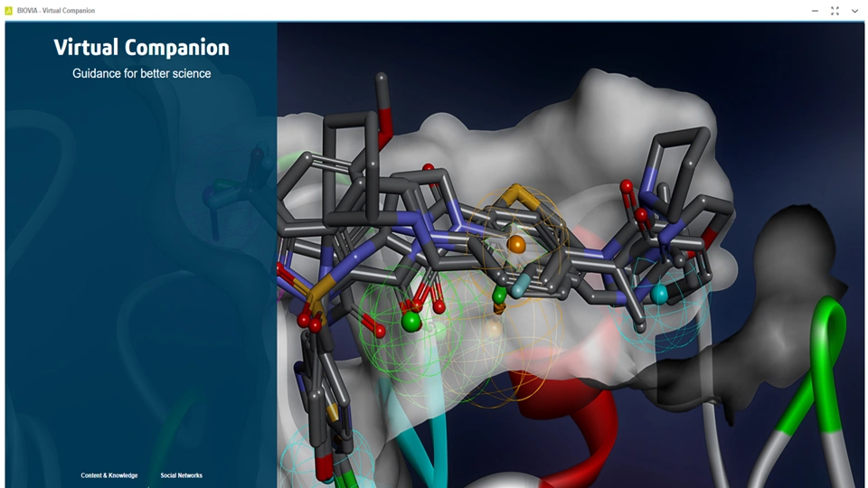This screenshot has height=488, width=868.
Task: Click the Virtual Companion heading
Action: tap(141, 48)
